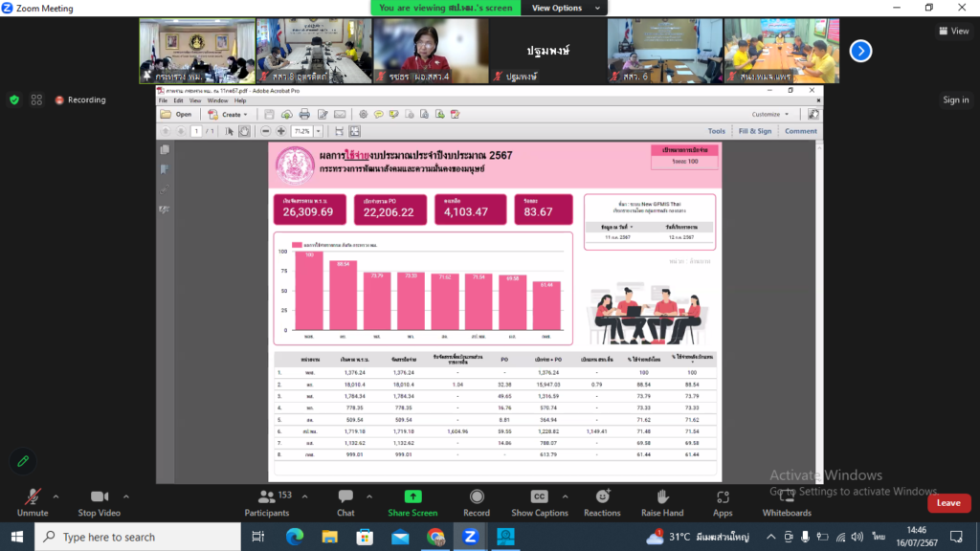Click the Sign in button

[956, 99]
